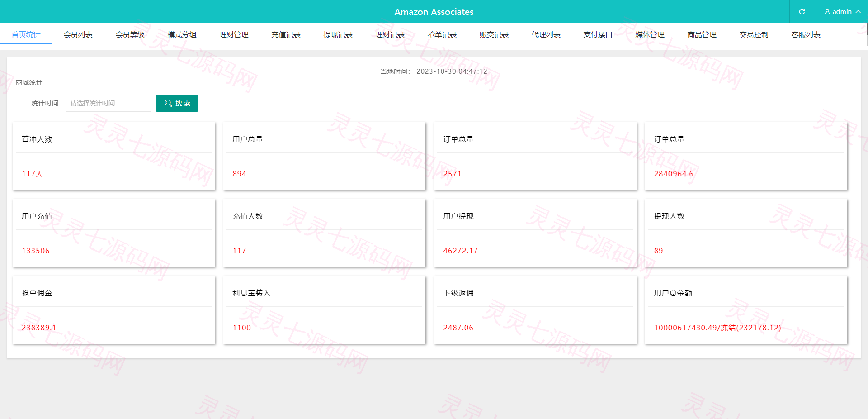
Task: Open the 统计时间 date input field
Action: pos(108,103)
